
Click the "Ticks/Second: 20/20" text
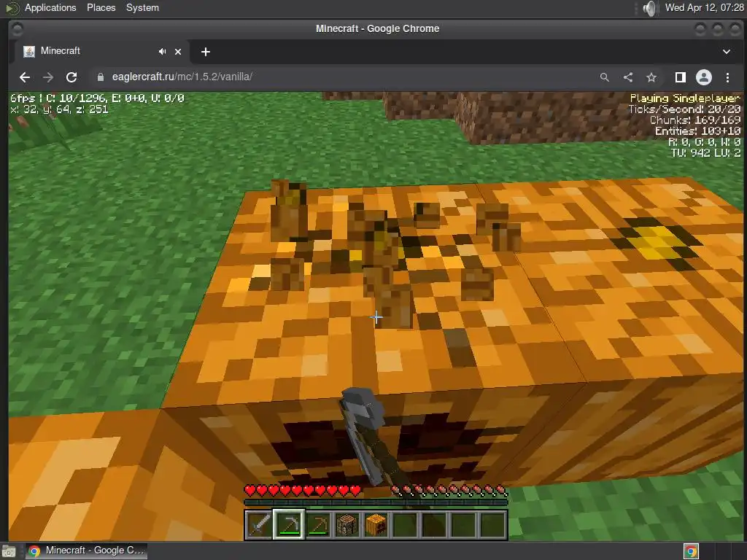tap(684, 109)
